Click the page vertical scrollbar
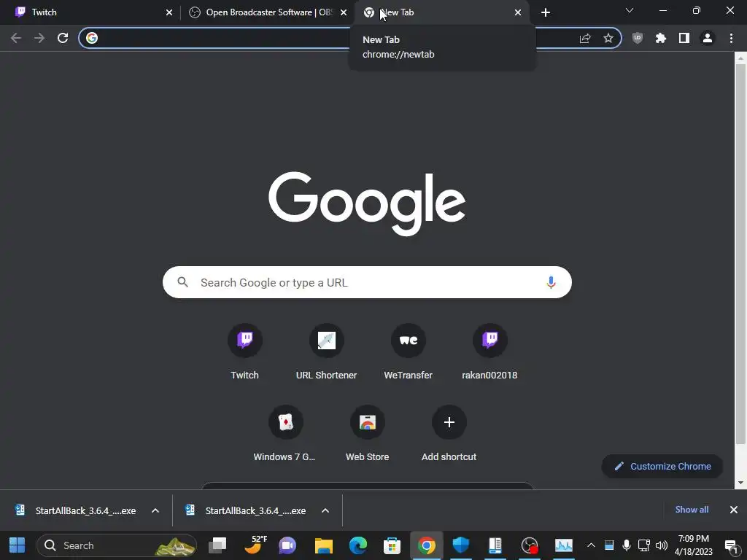Image resolution: width=747 pixels, height=560 pixels. pyautogui.click(x=740, y=254)
